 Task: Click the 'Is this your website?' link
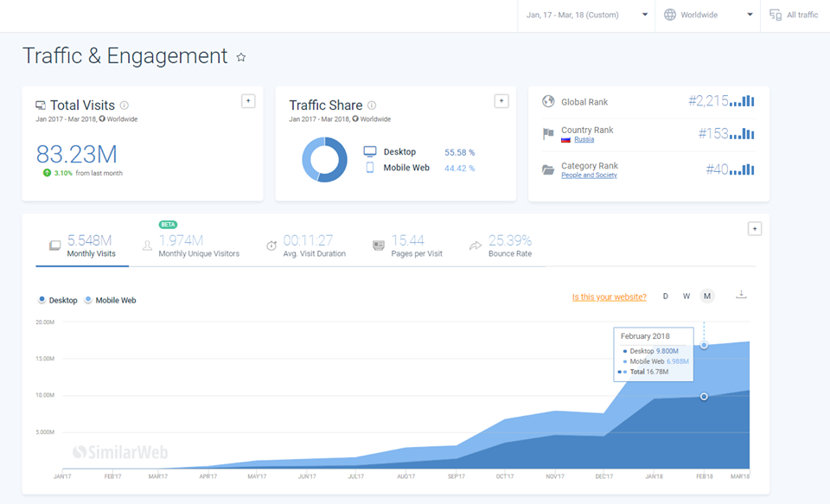(x=609, y=297)
